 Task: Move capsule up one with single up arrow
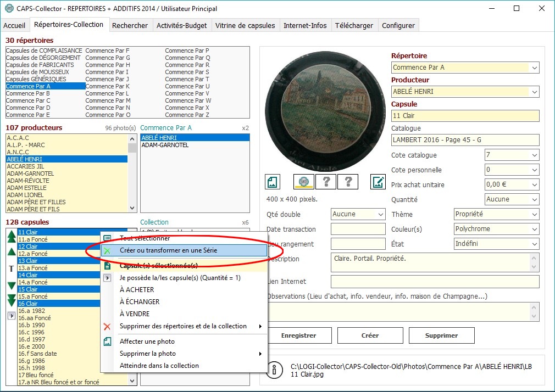click(12, 251)
